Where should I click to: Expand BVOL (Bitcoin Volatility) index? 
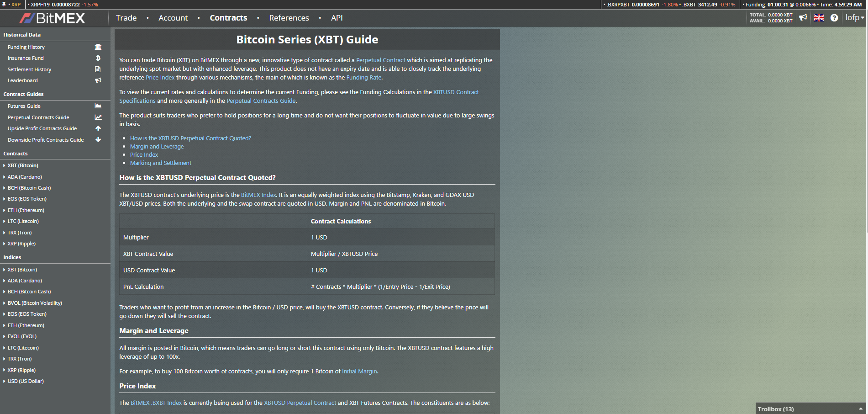tap(35, 303)
